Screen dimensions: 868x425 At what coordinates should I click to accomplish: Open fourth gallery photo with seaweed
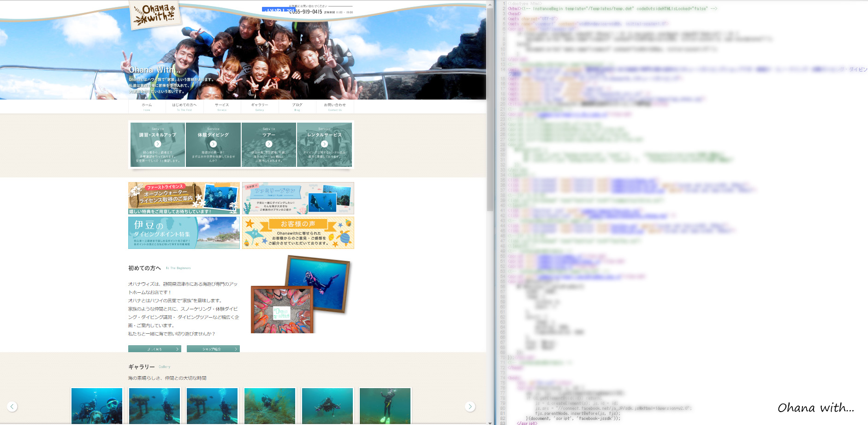tap(270, 406)
